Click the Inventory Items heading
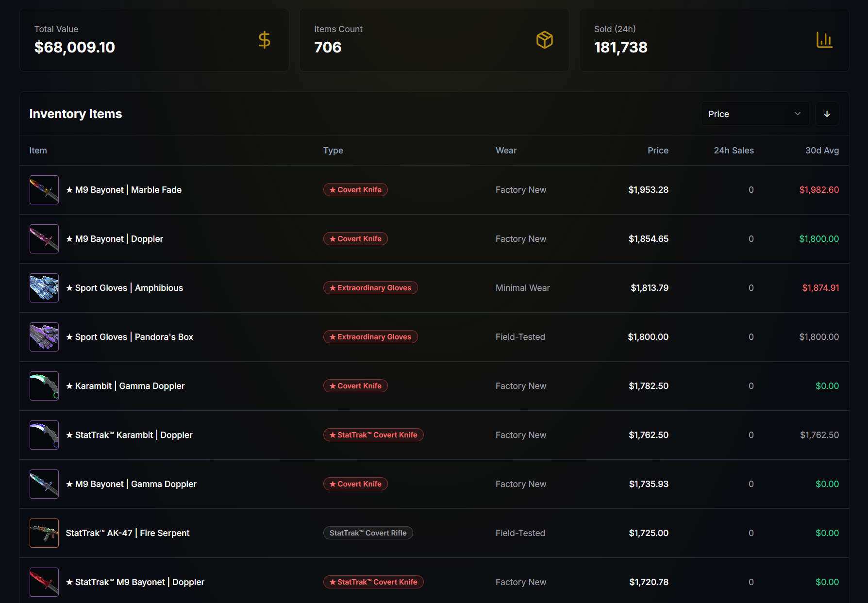The width and height of the screenshot is (868, 603). tap(75, 114)
